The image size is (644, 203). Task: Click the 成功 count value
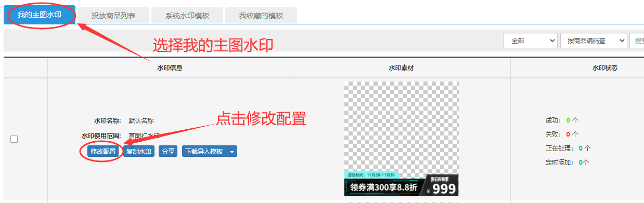pyautogui.click(x=569, y=120)
